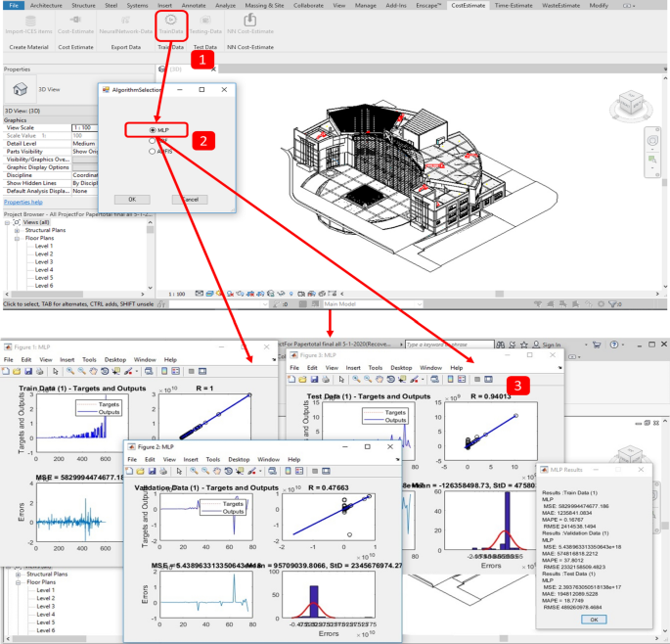Select the second algorithm radio button below MLP
Screen dimensions: 670x644
click(x=153, y=140)
